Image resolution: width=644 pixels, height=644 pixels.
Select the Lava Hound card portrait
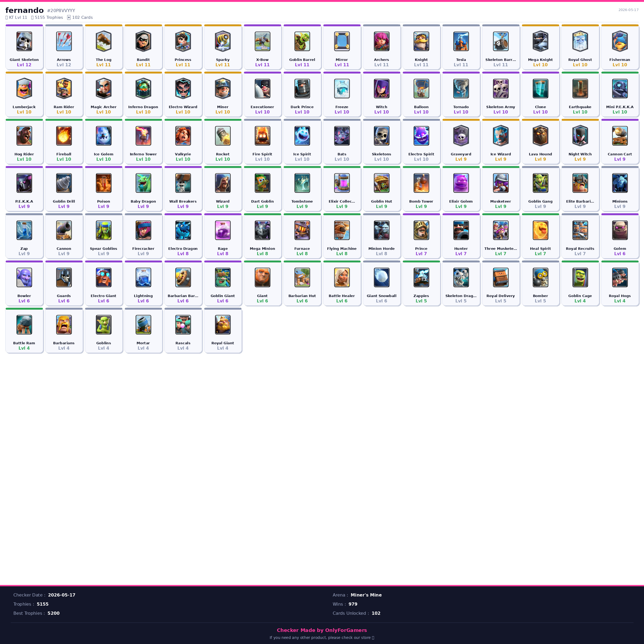click(540, 136)
